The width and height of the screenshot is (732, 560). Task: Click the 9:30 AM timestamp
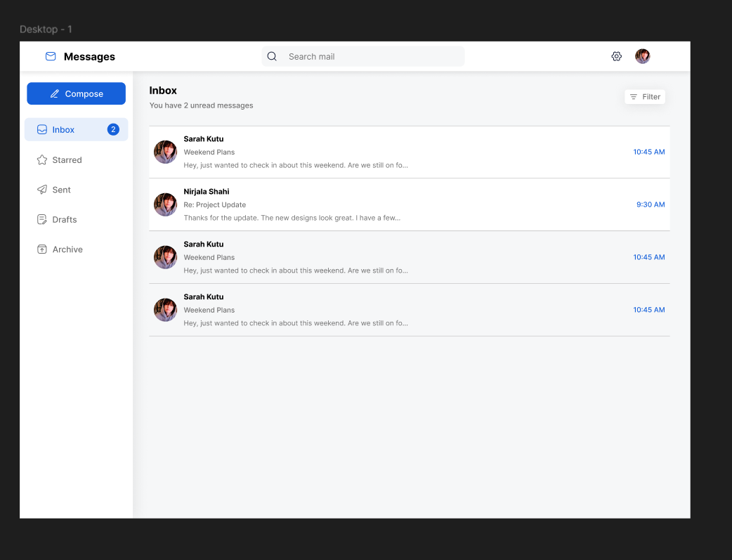651,204
